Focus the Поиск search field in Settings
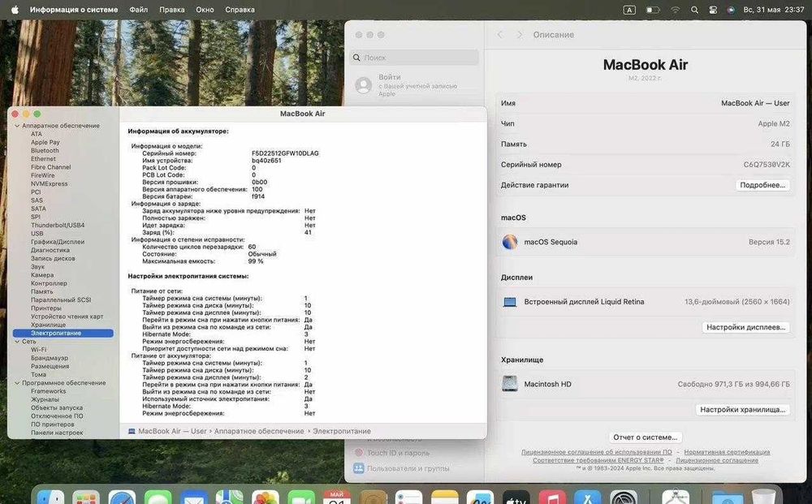Viewport: 812px width, 504px height. click(414, 58)
